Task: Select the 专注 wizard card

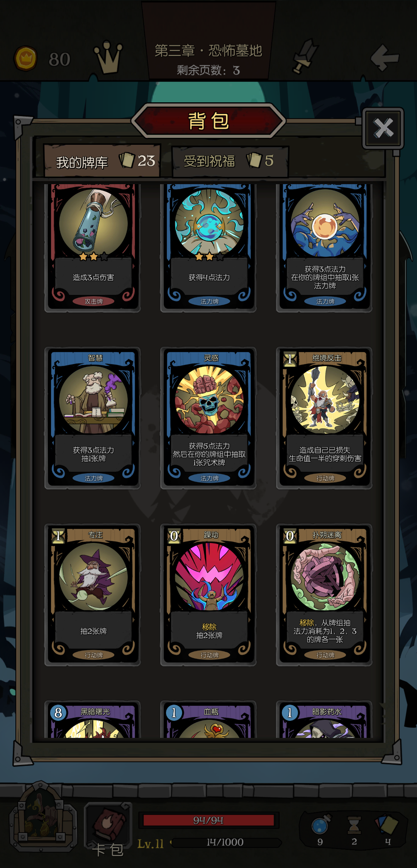Action: tap(93, 595)
